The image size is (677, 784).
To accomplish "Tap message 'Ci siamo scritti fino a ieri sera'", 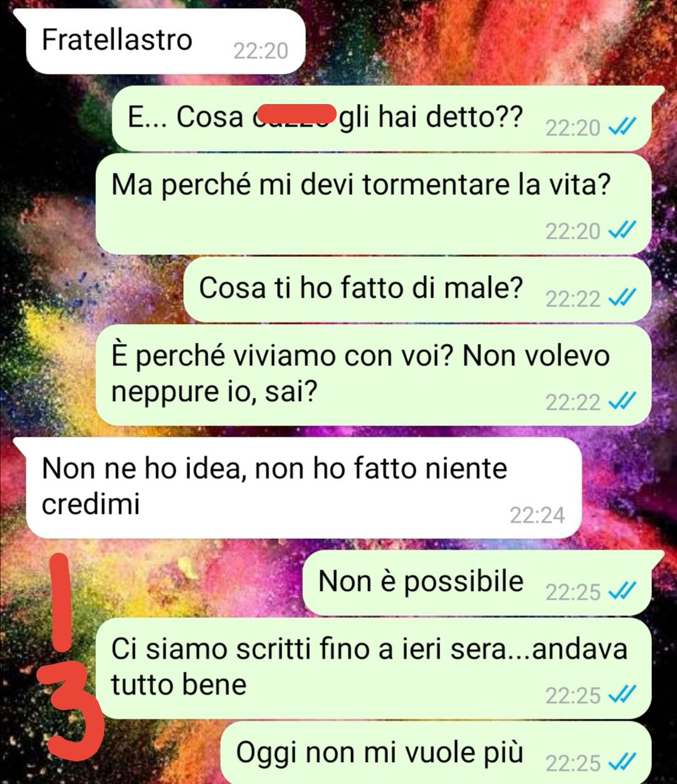I will click(x=374, y=668).
